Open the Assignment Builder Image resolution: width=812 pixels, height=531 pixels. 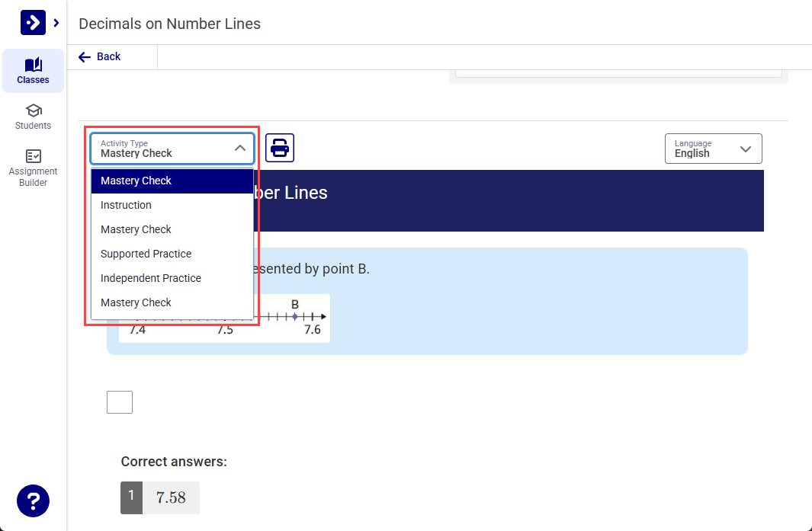33,168
